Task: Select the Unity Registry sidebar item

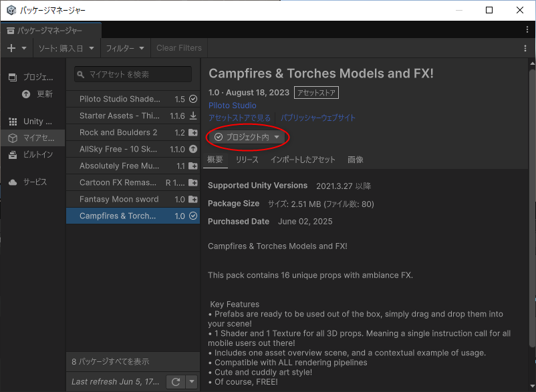Action: (x=33, y=122)
